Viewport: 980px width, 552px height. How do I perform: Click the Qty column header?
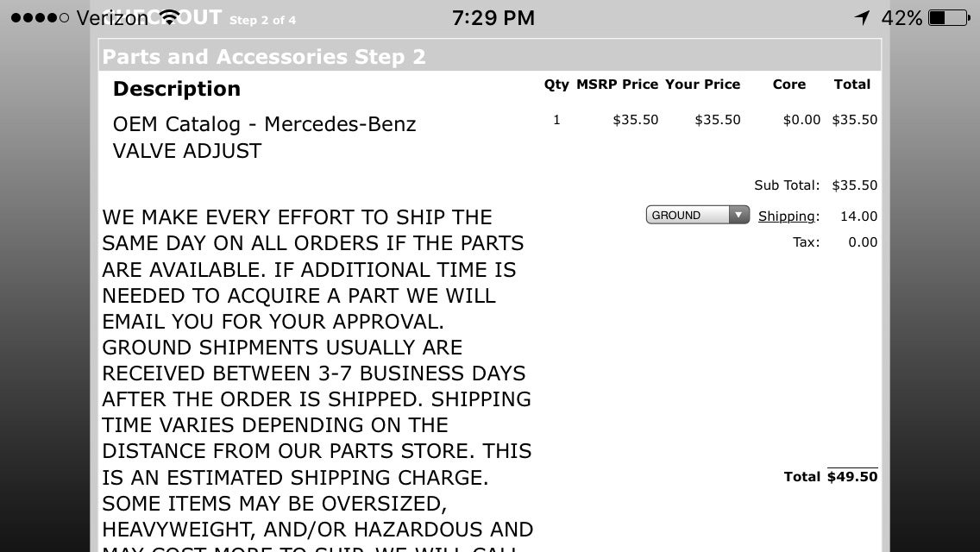556,84
